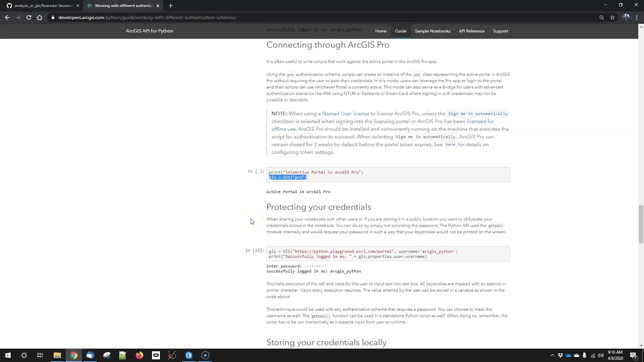Open the Guide menu item
Screen dimensions: 644x362
[x=400, y=31]
